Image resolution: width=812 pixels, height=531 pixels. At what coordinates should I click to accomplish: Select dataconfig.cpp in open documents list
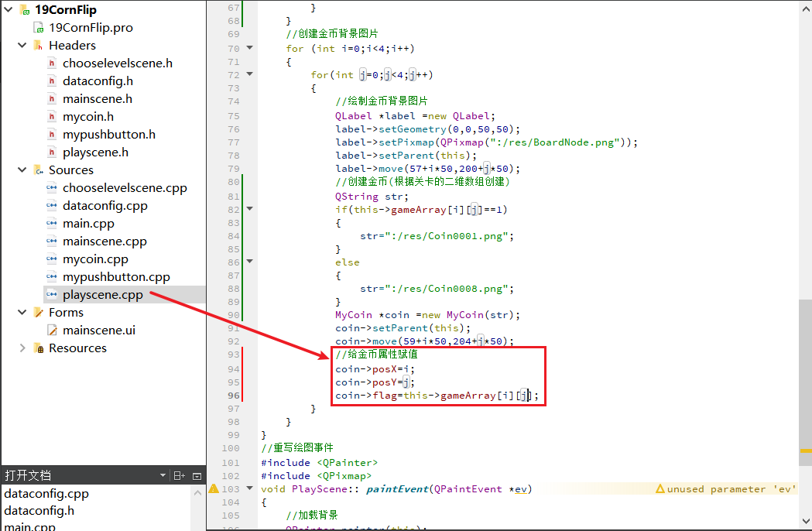coord(46,493)
